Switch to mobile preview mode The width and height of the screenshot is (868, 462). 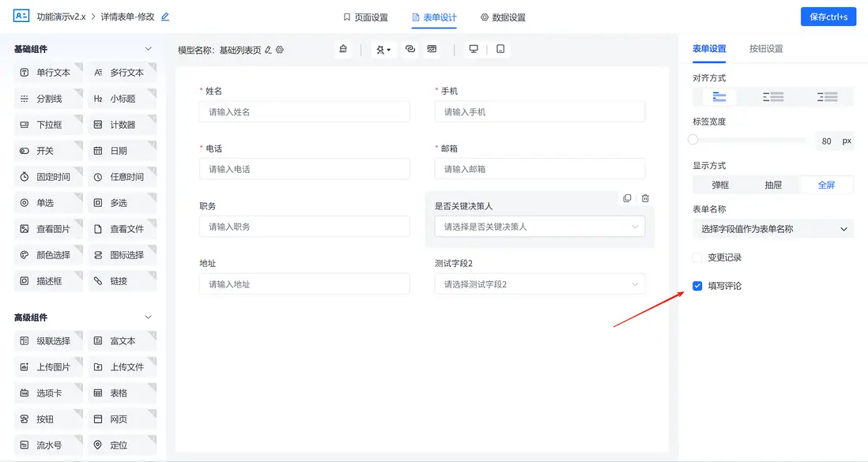(499, 48)
